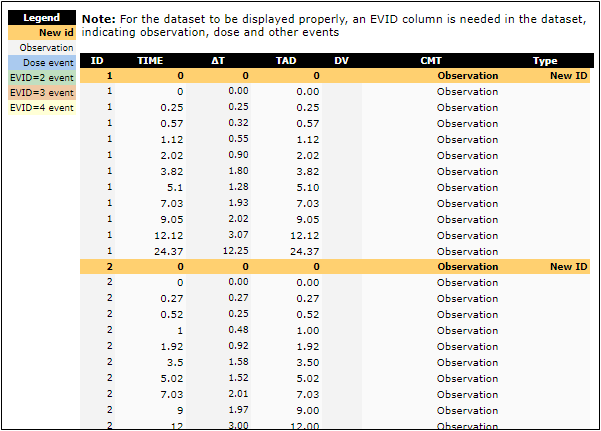Select ΔT value 0.92

(x=238, y=346)
